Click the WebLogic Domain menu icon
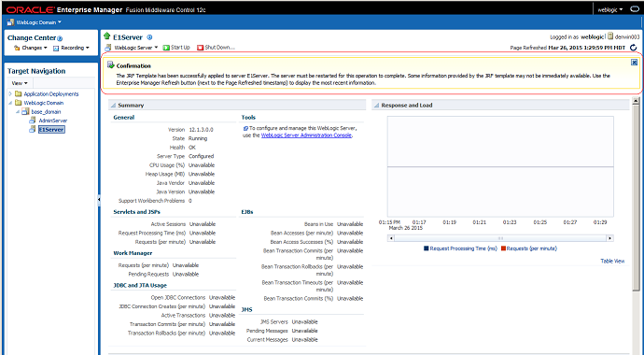The image size is (644, 355). [x=11, y=22]
